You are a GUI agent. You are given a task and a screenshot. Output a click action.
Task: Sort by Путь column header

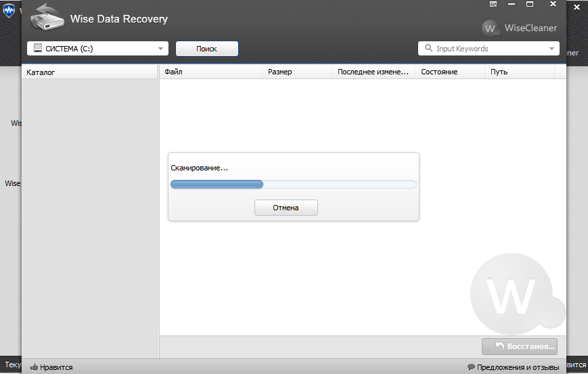click(x=520, y=72)
